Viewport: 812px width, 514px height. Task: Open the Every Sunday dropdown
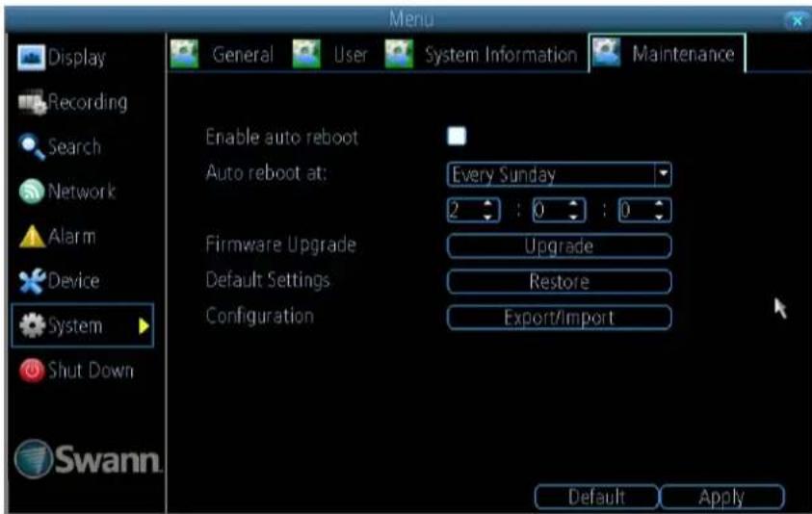click(560, 174)
